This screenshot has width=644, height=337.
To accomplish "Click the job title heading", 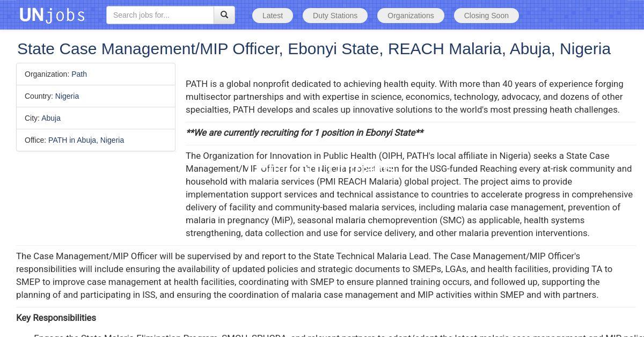I will point(313,49).
